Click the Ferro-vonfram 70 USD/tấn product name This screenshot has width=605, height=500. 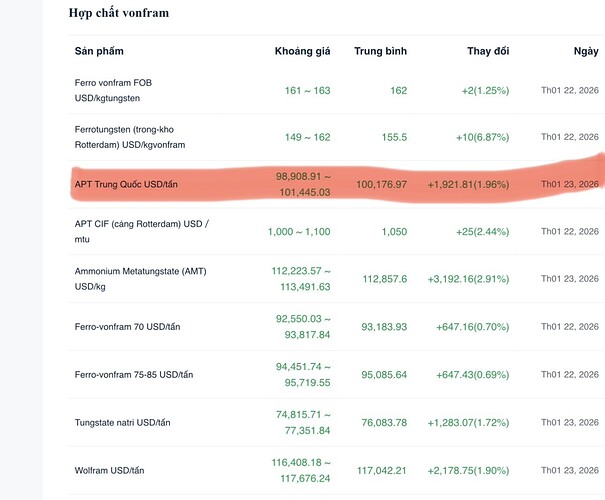(133, 327)
